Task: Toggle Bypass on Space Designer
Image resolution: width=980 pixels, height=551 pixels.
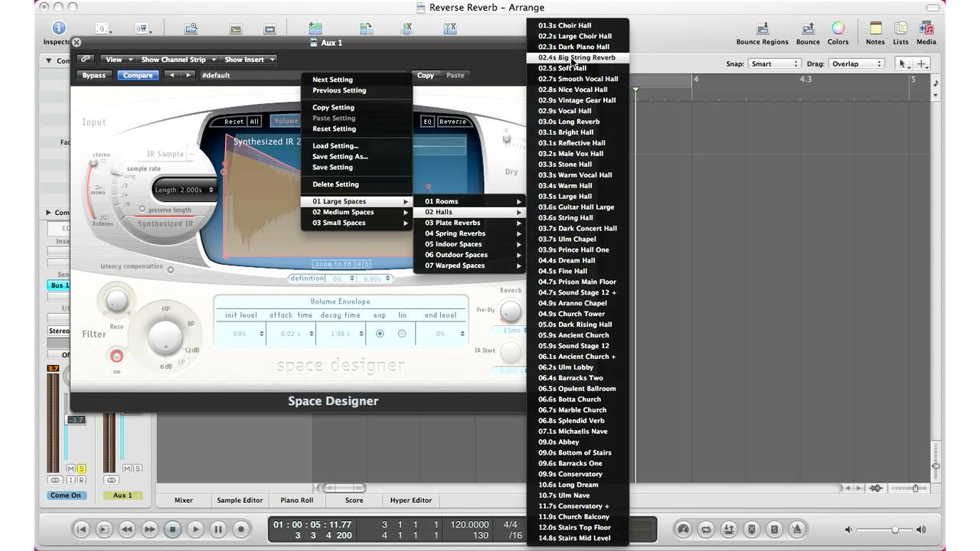Action: click(x=94, y=75)
